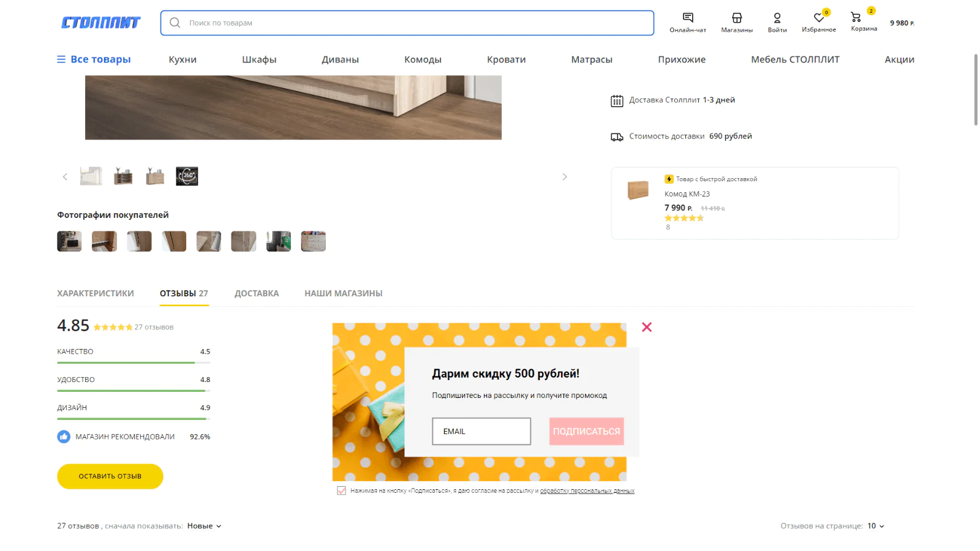
Task: Click the УДОБСТВО rating bar
Action: click(134, 391)
